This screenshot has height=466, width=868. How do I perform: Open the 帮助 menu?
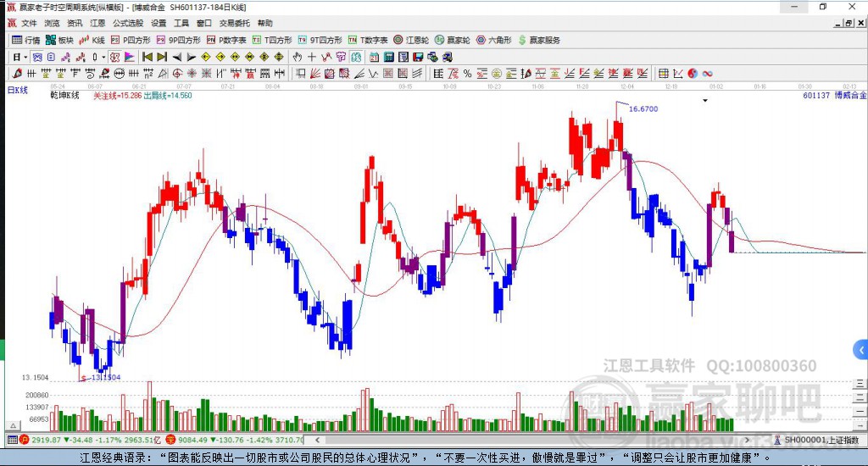pyautogui.click(x=265, y=23)
